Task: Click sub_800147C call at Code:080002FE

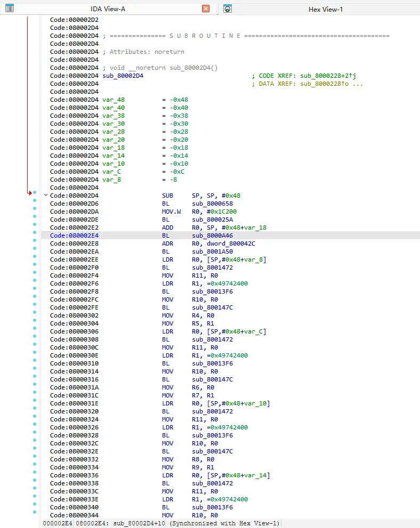Action: point(212,307)
